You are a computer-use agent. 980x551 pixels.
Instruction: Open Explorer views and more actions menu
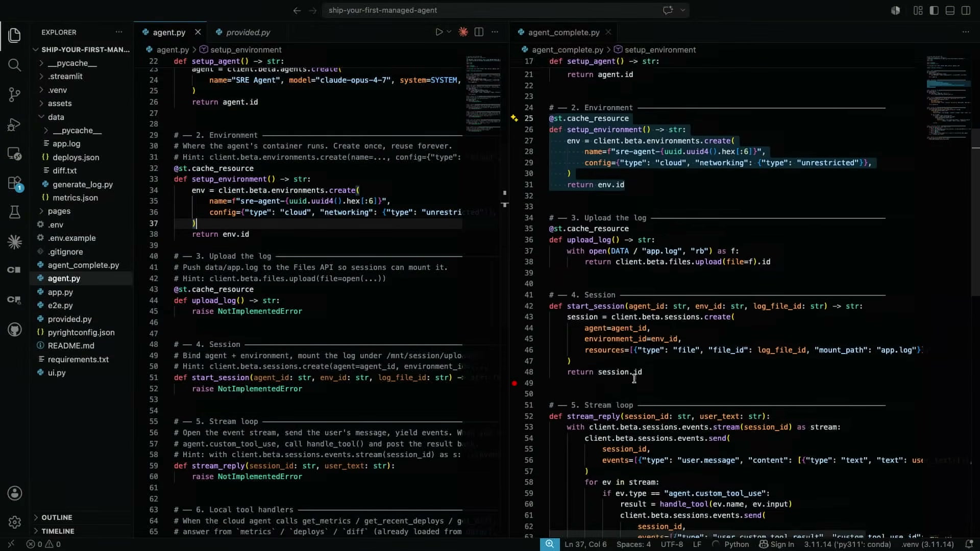(x=119, y=32)
